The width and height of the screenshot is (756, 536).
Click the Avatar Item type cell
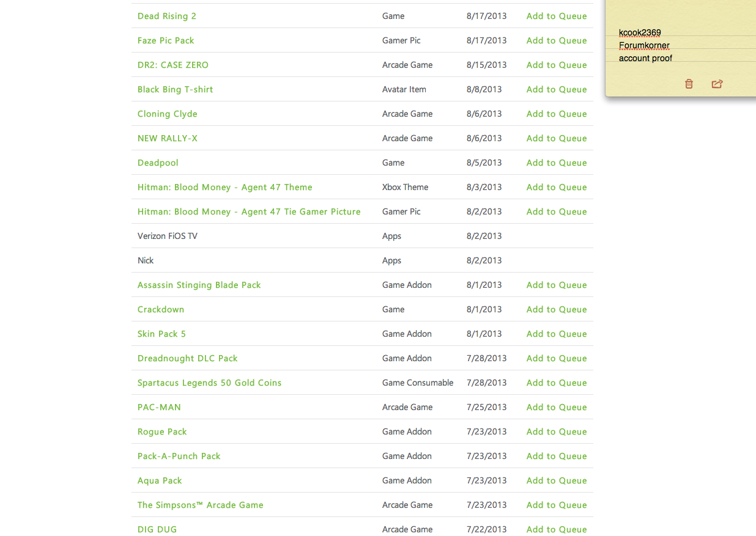click(404, 89)
